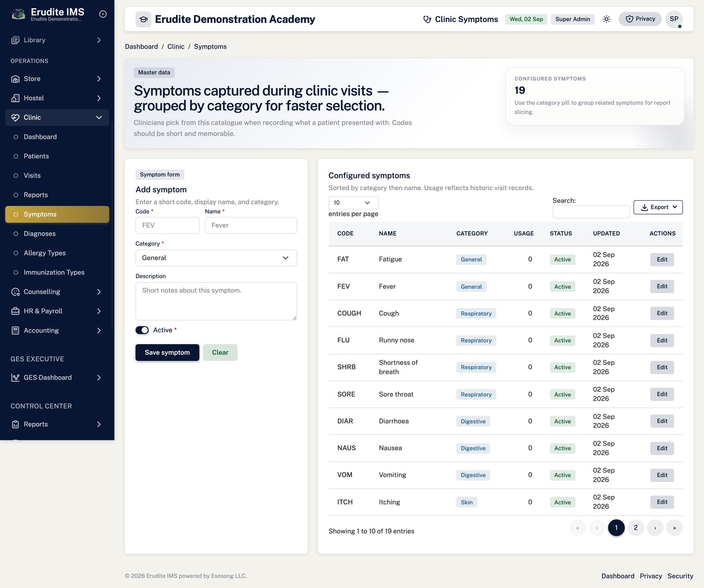Image resolution: width=704 pixels, height=588 pixels.
Task: Open the entries per page selector
Action: [353, 202]
